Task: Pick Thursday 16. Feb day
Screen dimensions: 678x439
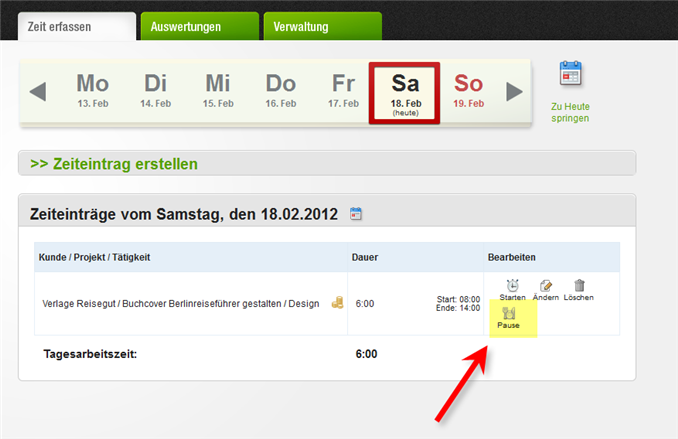Action: (x=280, y=90)
